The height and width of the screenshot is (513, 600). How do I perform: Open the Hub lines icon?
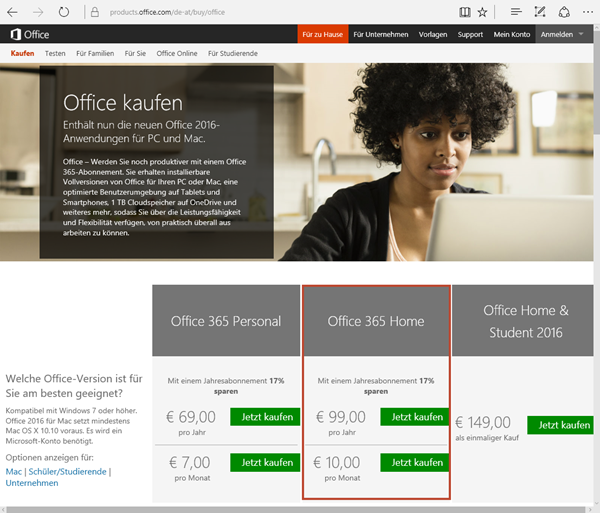click(x=516, y=12)
